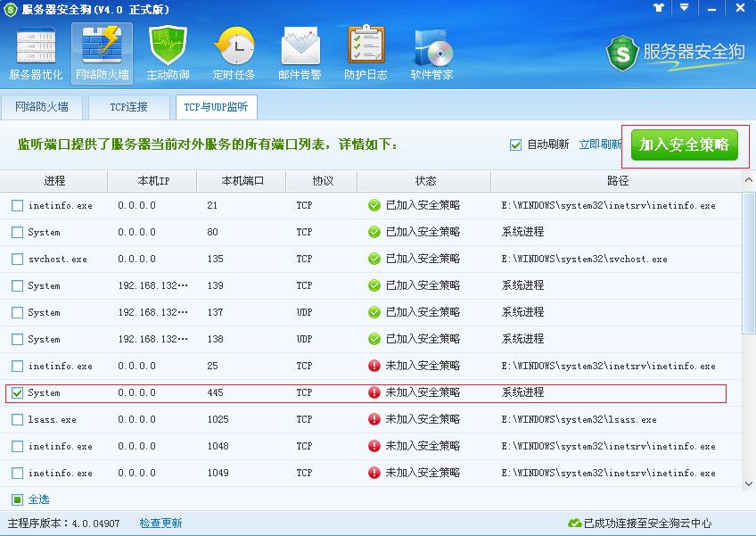The image size is (756, 536).
Task: Check the inetinfo.exe port 21 row
Action: coord(15,205)
